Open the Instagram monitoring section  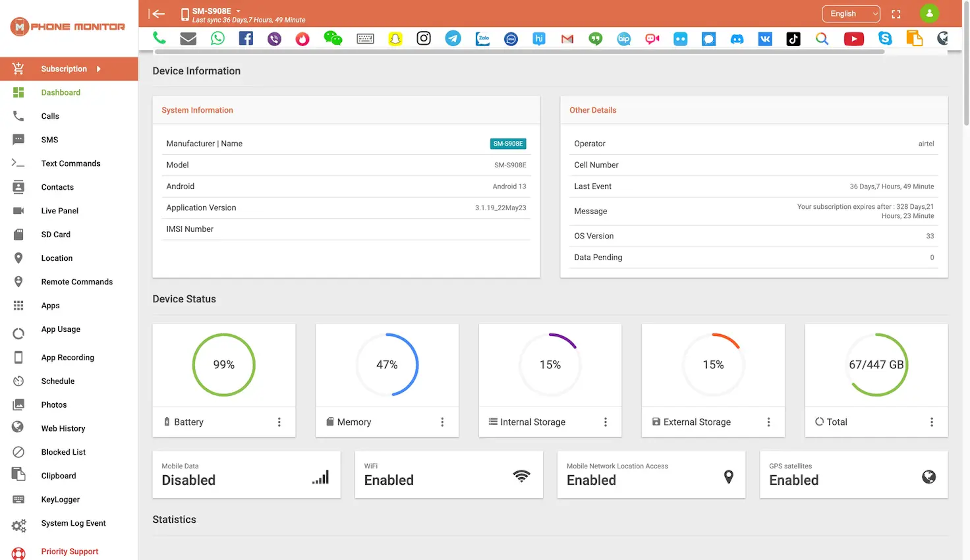pyautogui.click(x=424, y=39)
